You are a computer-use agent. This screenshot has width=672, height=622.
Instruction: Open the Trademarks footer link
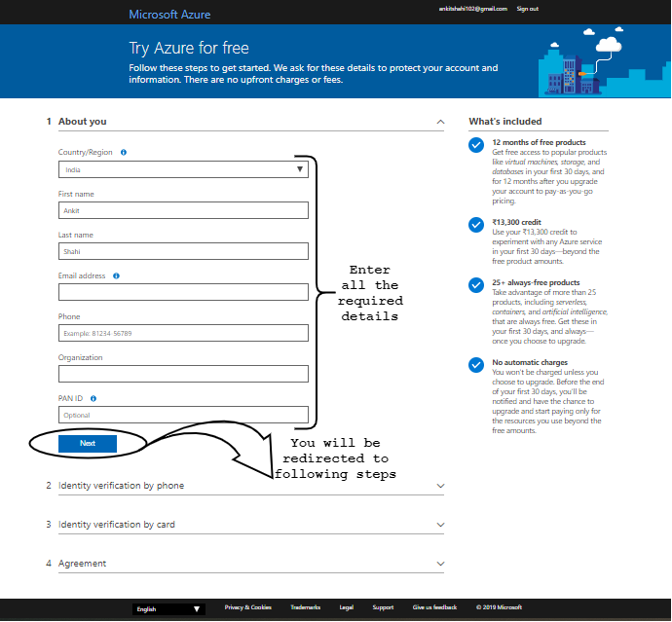tap(306, 607)
